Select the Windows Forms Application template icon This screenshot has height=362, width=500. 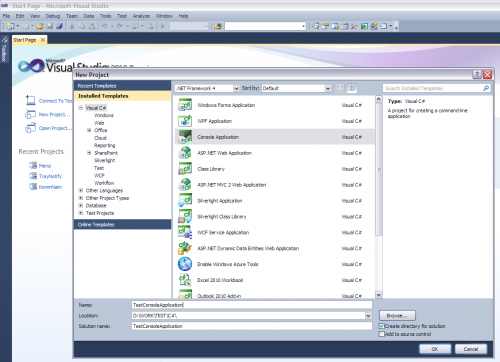pos(185,105)
